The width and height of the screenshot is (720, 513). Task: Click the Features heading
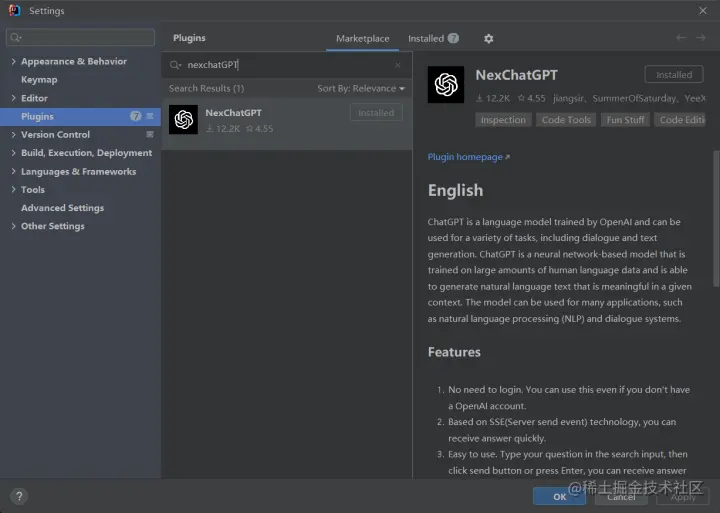tap(454, 352)
